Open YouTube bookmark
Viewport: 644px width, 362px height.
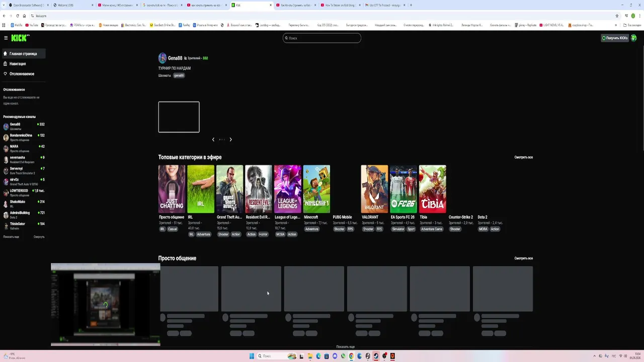[32, 25]
